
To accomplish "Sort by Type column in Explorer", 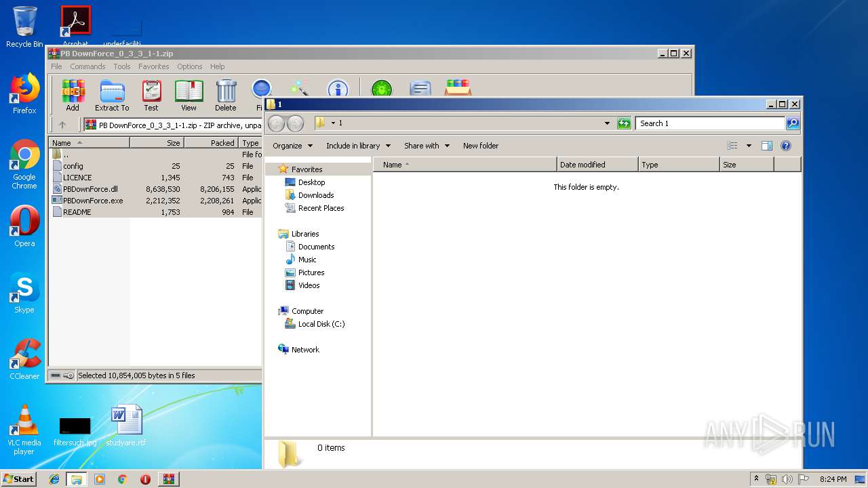I will 679,165.
